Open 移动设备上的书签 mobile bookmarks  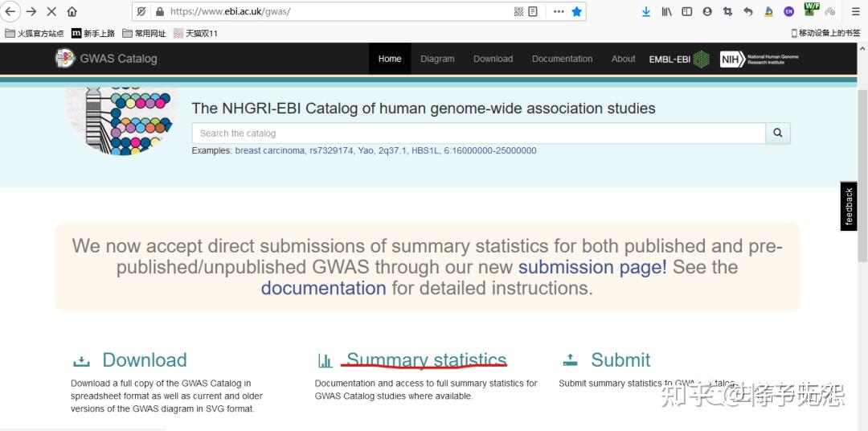pos(825,33)
